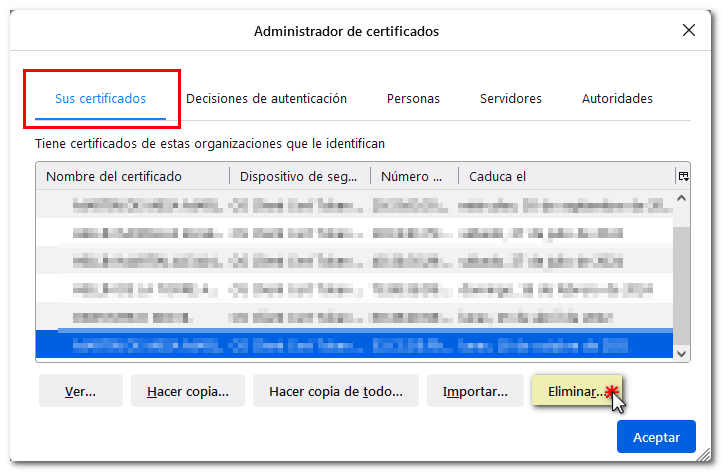Close the Administrador de certificados dialog

[x=688, y=31]
